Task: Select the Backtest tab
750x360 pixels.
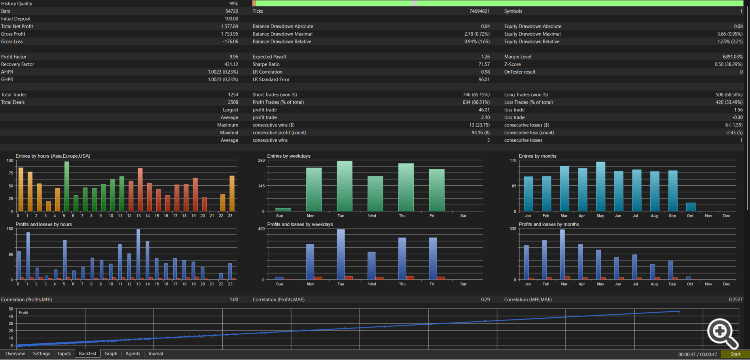Action: [88, 354]
